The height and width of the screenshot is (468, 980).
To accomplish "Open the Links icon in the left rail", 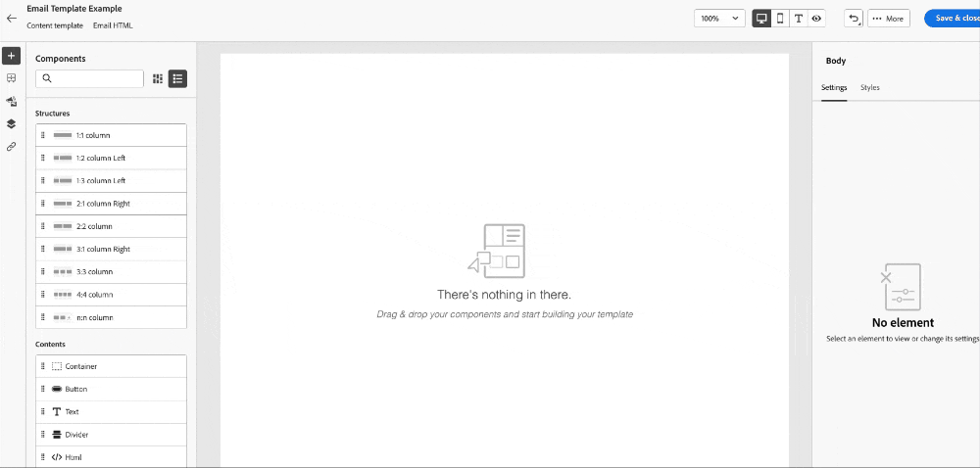I will click(x=11, y=146).
